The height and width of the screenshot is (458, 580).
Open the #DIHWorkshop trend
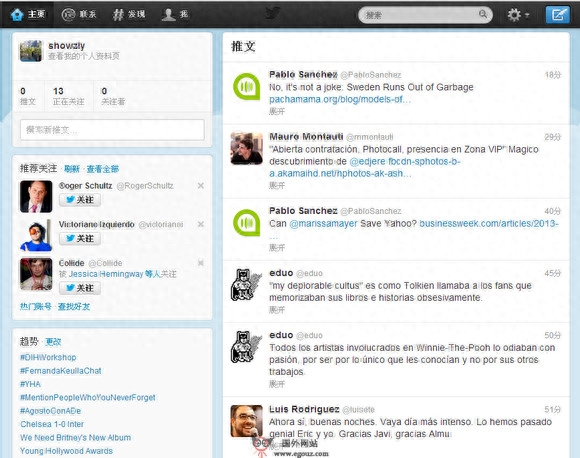click(48, 357)
